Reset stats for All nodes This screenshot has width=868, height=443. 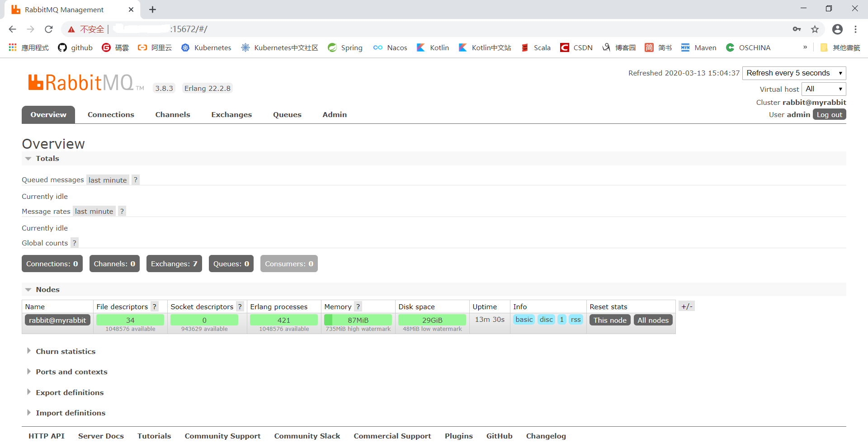(x=653, y=320)
